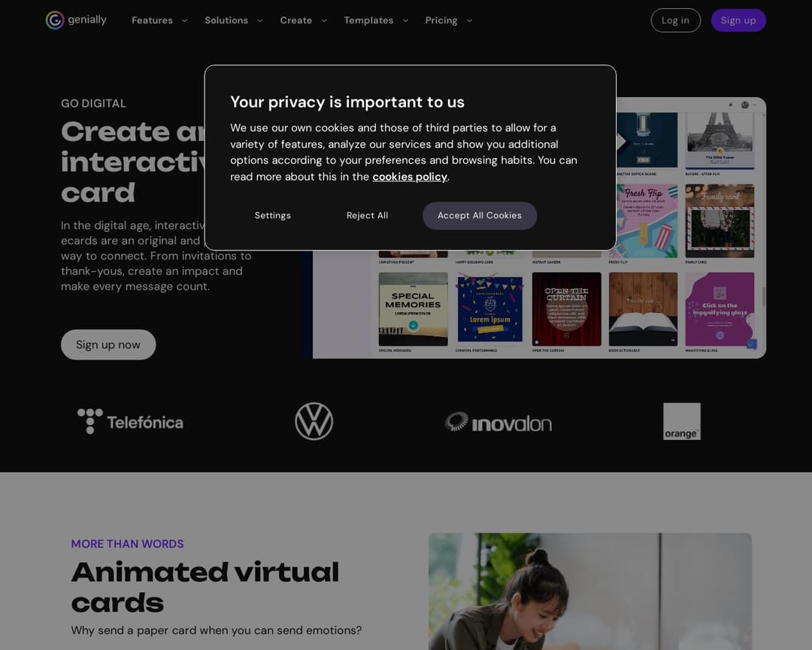This screenshot has width=812, height=650.
Task: Choose Reject All cookies
Action: pos(367,215)
